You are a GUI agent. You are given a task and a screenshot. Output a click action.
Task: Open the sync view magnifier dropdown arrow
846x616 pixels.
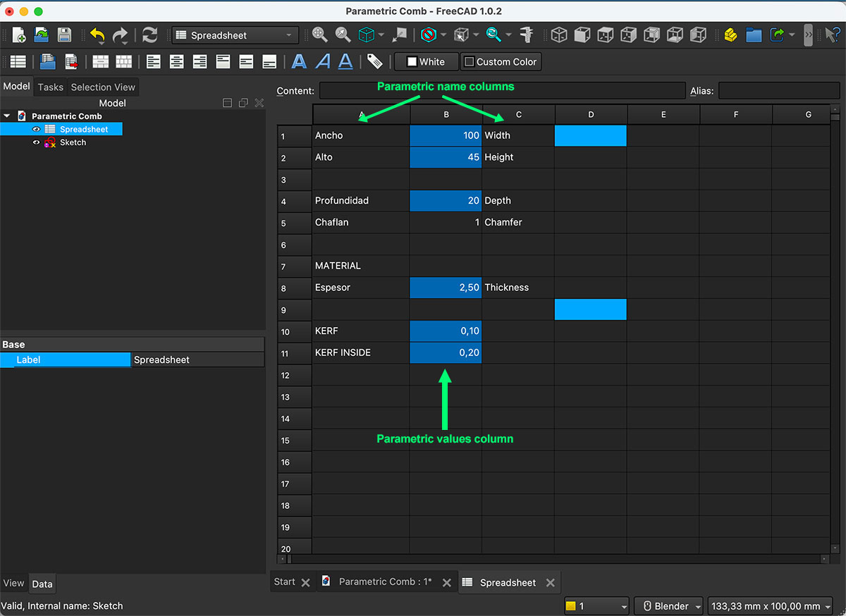pyautogui.click(x=508, y=35)
